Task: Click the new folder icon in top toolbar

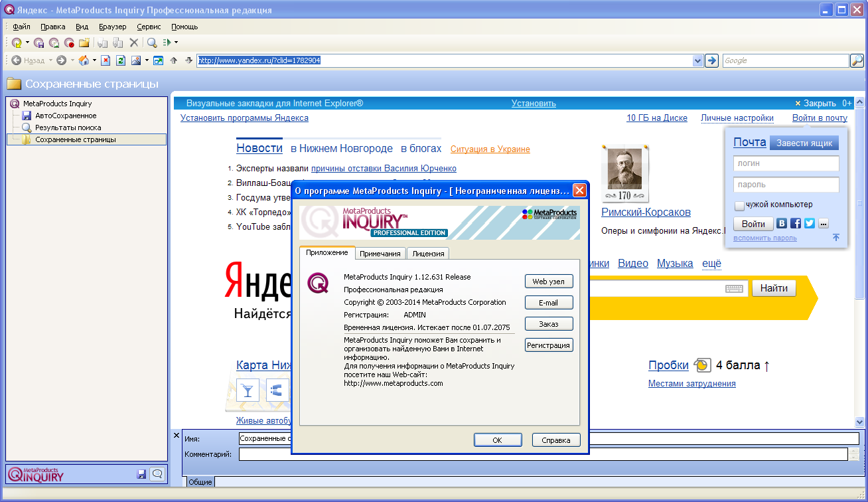Action: point(84,42)
